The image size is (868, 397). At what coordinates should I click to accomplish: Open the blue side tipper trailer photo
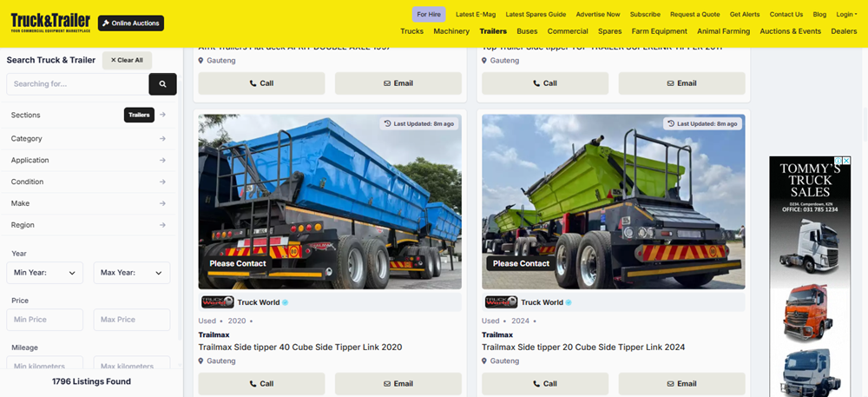click(330, 202)
